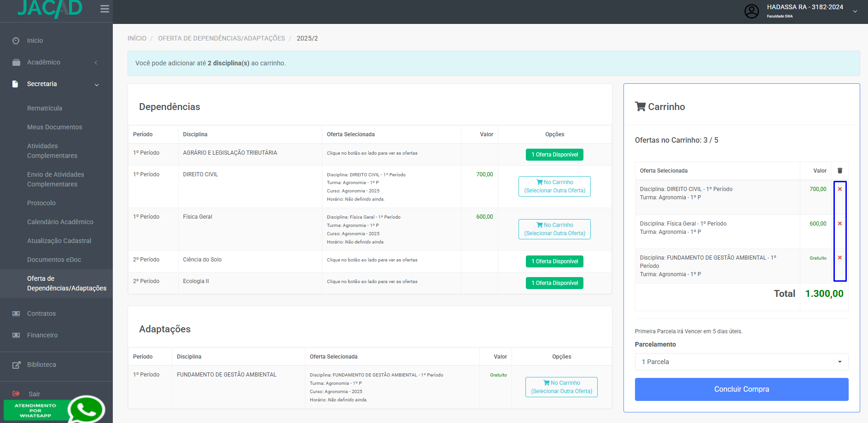Viewport: 868px width, 423px height.
Task: Click the Financeiro money icon
Action: 16,335
